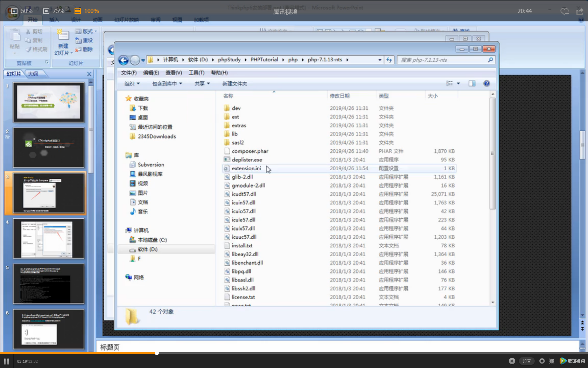Viewport: 588px width, 368px height.
Task: Click 新建文件夹 button
Action: coord(234,83)
